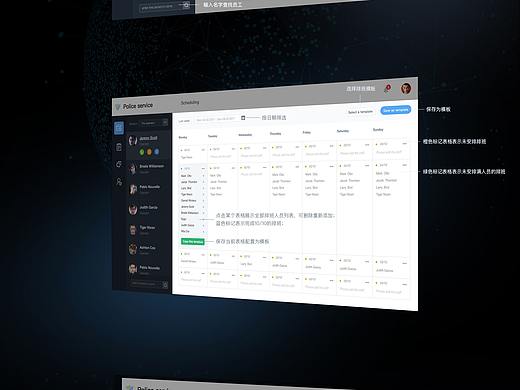Open the Select a template option
Viewport: 520px width, 390px height.
click(360, 112)
